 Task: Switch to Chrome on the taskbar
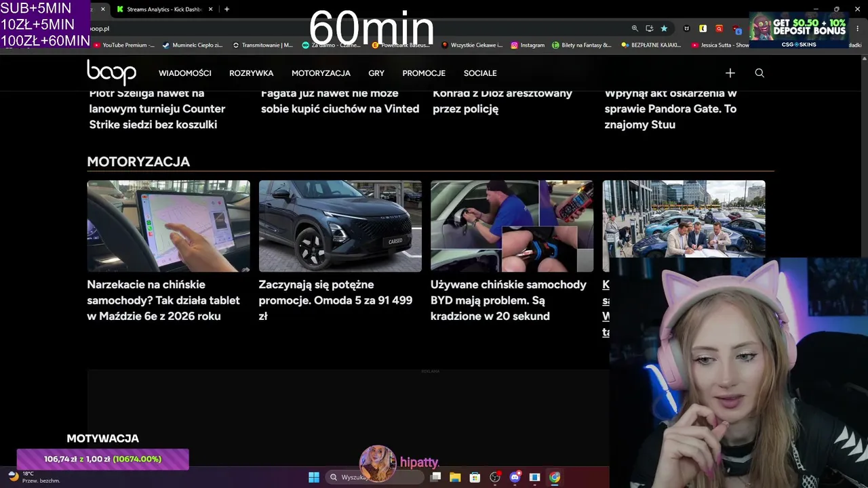[555, 477]
